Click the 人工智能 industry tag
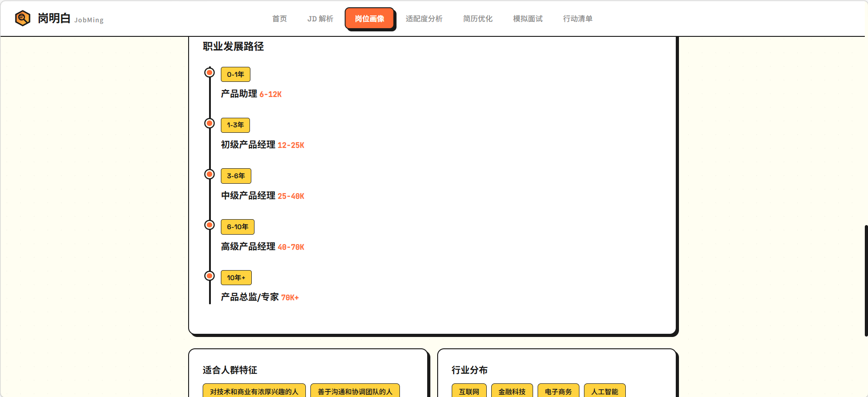This screenshot has height=397, width=868. (604, 391)
